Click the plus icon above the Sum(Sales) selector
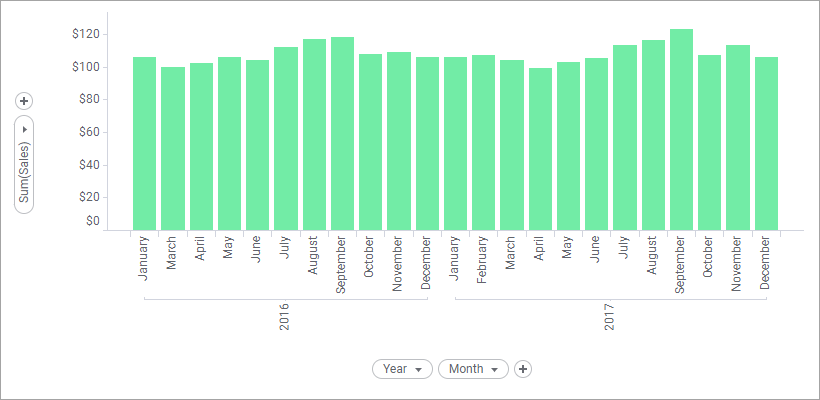820x400 pixels. coord(25,101)
